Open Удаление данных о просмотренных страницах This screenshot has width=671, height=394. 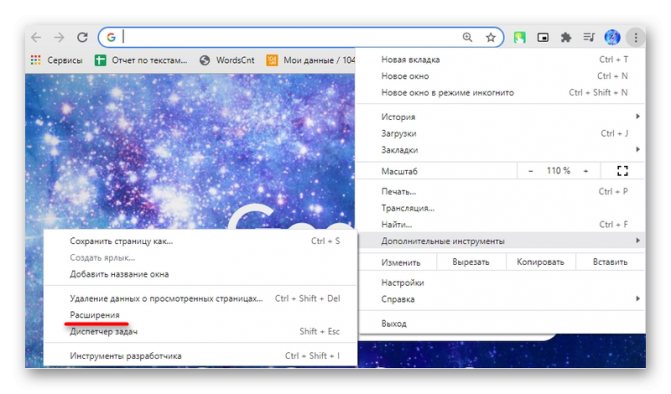click(200, 299)
